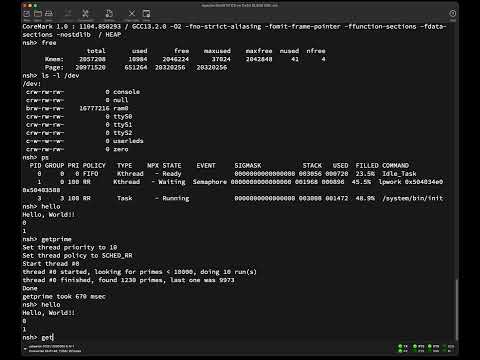The image size is (480, 360).
Task: Click the 'nsh> ps' command line
Action: tap(36, 157)
